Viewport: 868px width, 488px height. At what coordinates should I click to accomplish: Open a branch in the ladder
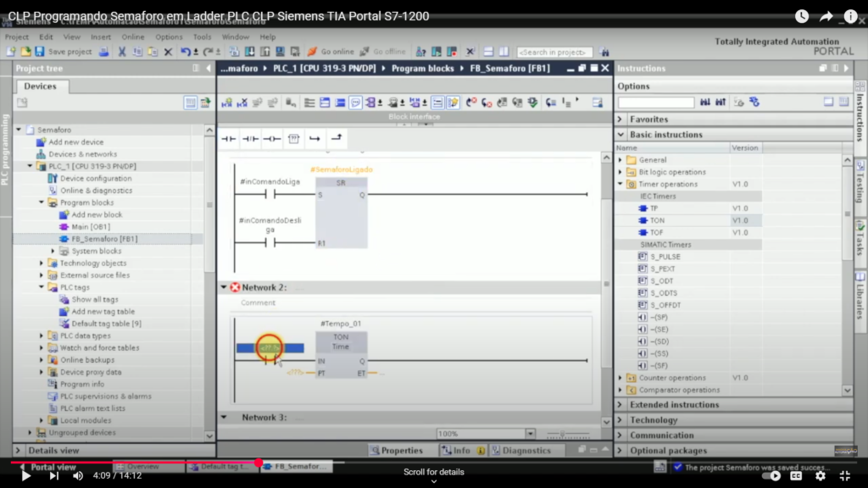coord(314,139)
